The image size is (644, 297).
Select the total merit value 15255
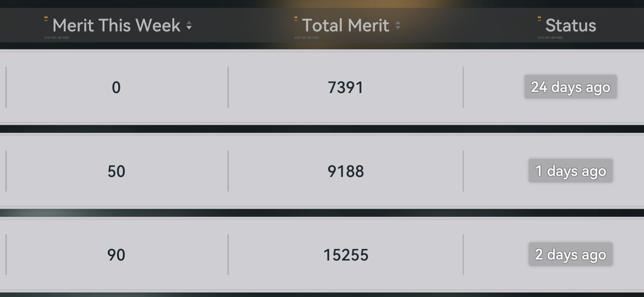tap(346, 255)
